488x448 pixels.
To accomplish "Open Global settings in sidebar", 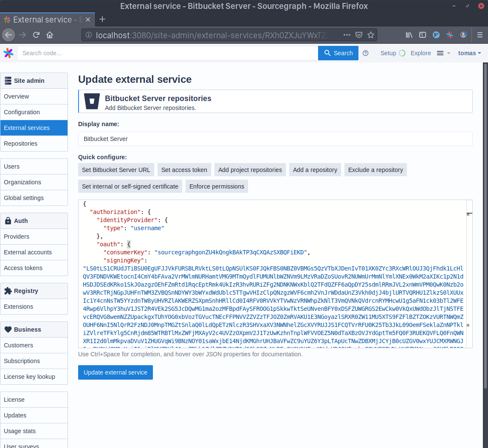I will tap(34, 198).
